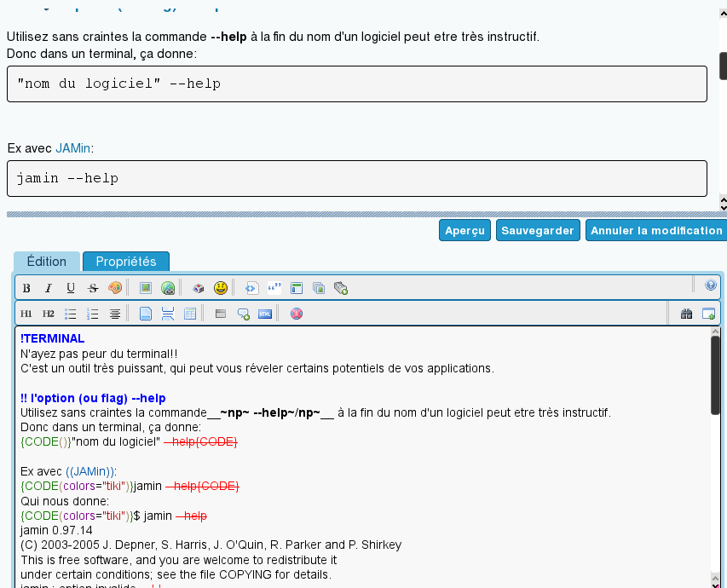Screen dimensions: 727x588
Task: Click the "(C) 2003-2005 J. Depner" copyright line
Action: coord(211,545)
